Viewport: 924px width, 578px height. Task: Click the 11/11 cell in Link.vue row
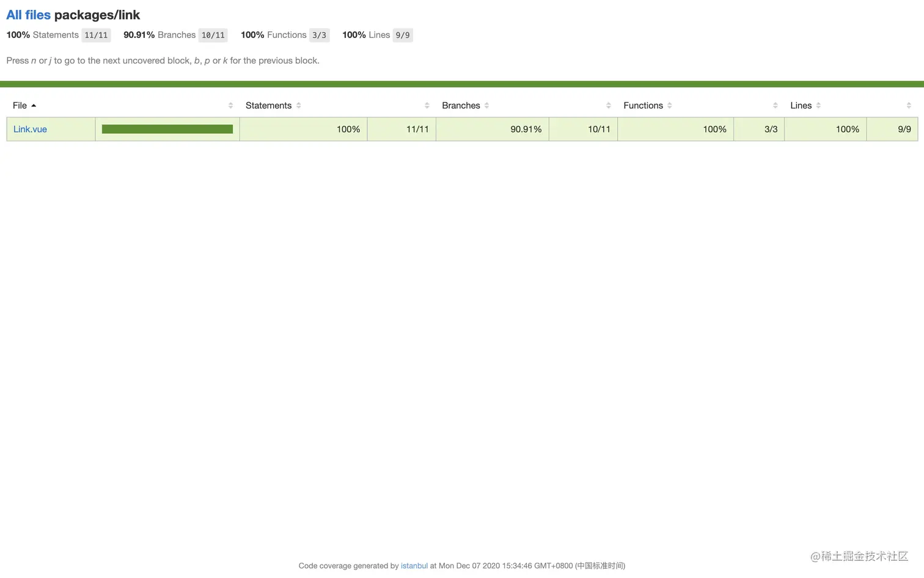[402, 129]
